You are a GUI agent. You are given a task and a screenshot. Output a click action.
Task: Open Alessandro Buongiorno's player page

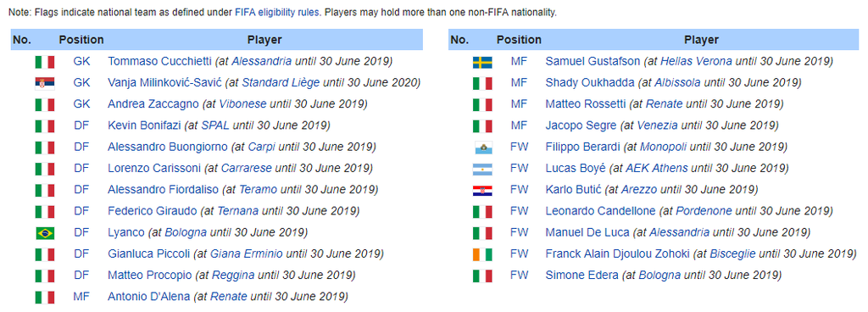[x=167, y=148]
